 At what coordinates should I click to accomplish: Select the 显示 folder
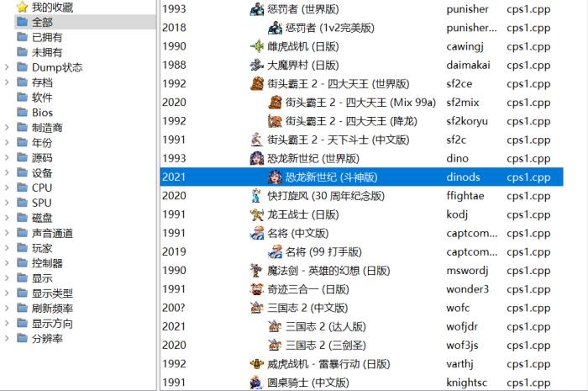pos(35,278)
